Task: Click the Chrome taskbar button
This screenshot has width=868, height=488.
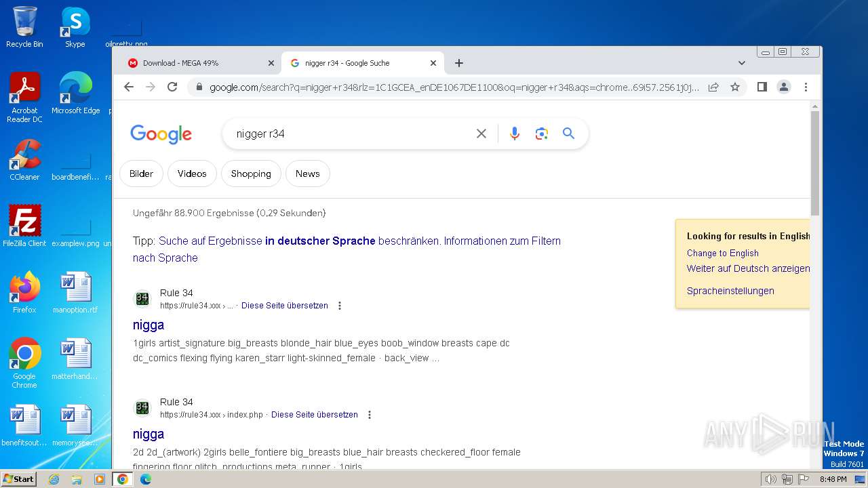Action: click(123, 479)
